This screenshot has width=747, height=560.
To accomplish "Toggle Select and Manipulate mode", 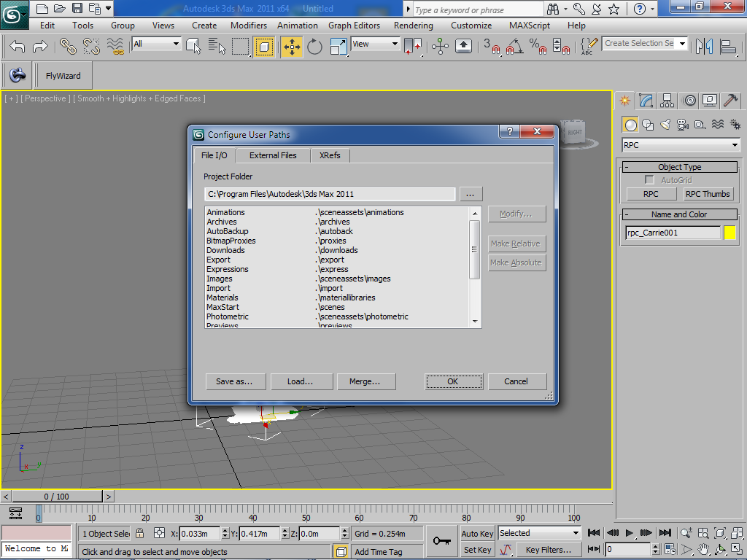I will pyautogui.click(x=440, y=46).
